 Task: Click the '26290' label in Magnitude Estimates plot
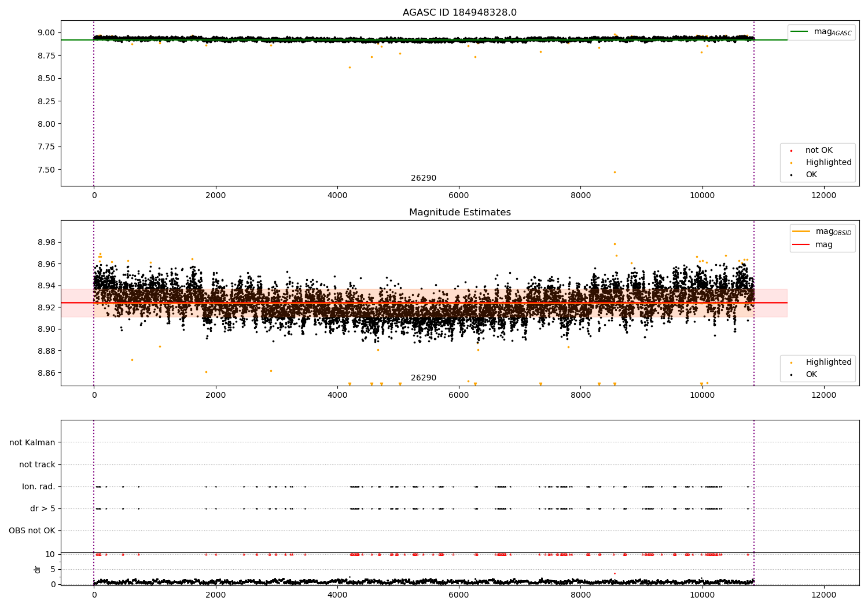424,378
